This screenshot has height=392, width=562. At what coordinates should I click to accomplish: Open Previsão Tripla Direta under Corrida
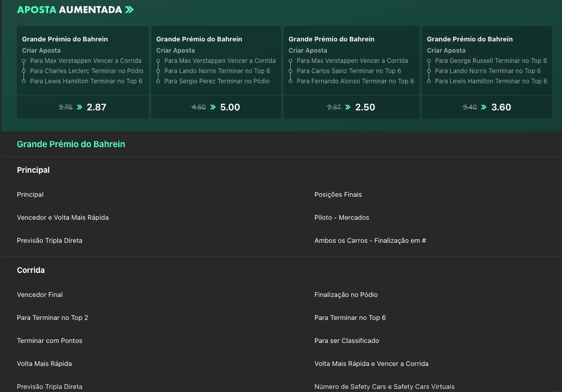(50, 386)
